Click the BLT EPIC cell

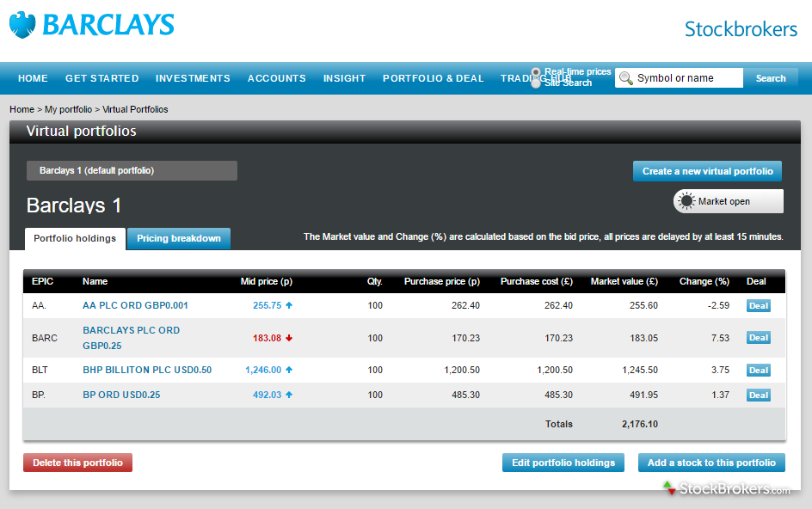40,371
